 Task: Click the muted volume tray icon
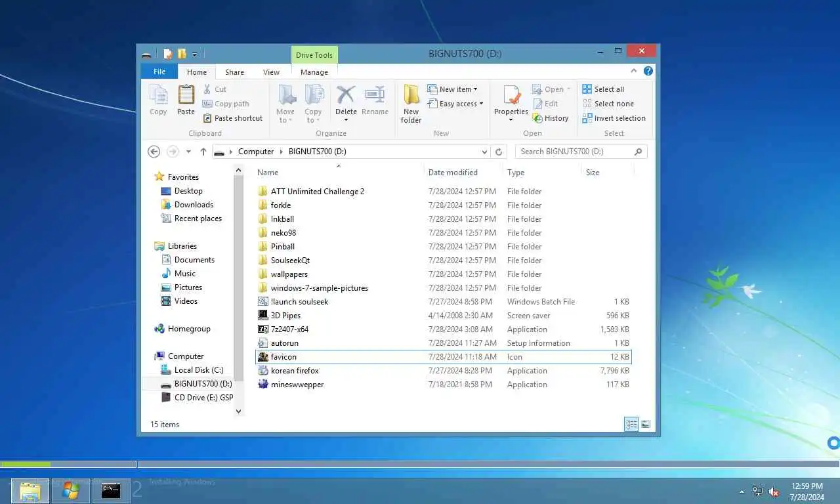pos(774,492)
